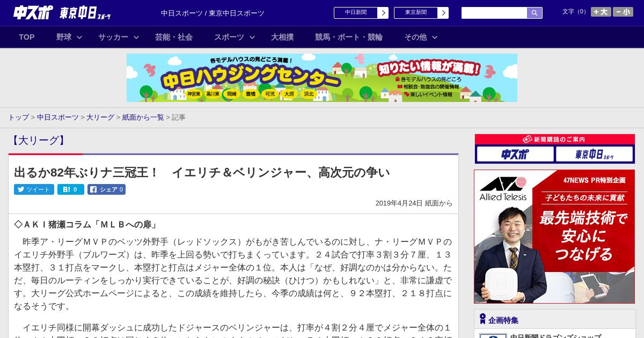Click the subheading ＡＫＩ猪瀬コラム「ＭＬＢへの扉」
The width and height of the screenshot is (644, 338).
pos(86,224)
